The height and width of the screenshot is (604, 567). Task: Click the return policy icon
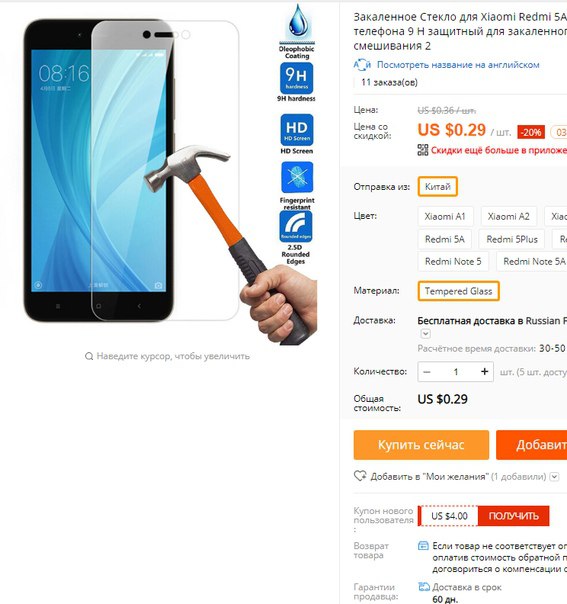click(423, 546)
